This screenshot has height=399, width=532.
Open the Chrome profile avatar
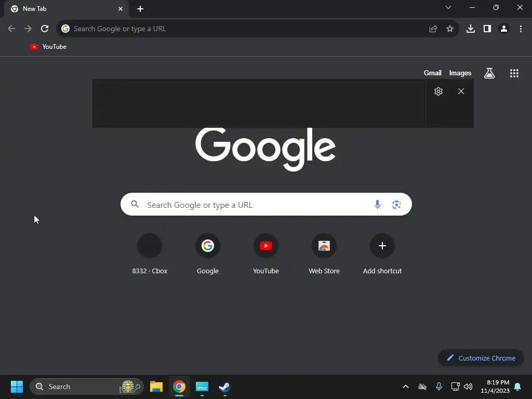pyautogui.click(x=504, y=29)
